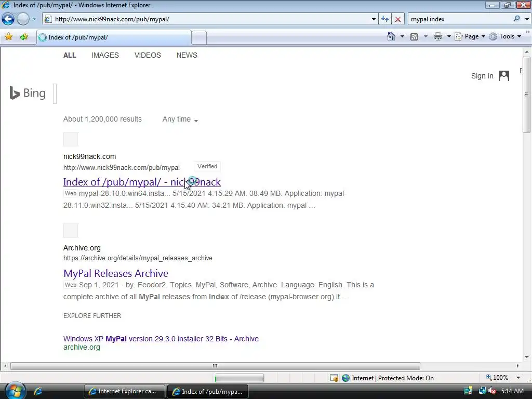Launch Internet Explorer from Quick Launch
Screen dimensions: 532x399
(x=38, y=391)
